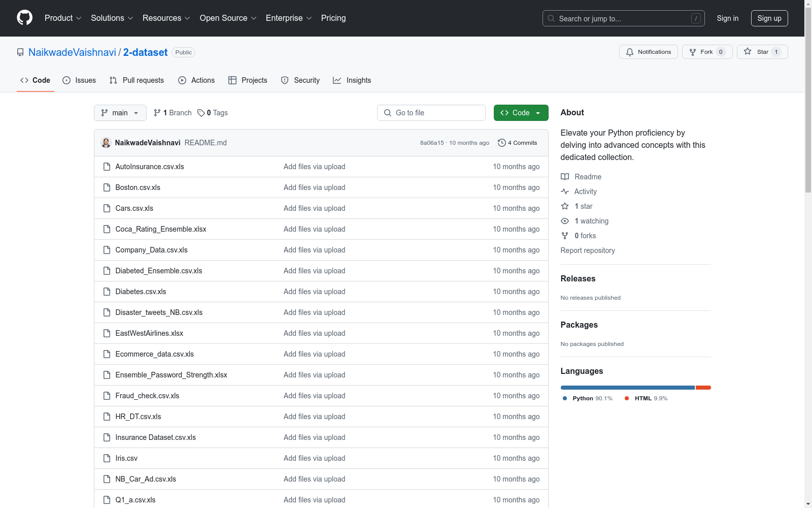
Task: Open the NaikwadeVaishnavi owner link in the title
Action: click(x=72, y=52)
